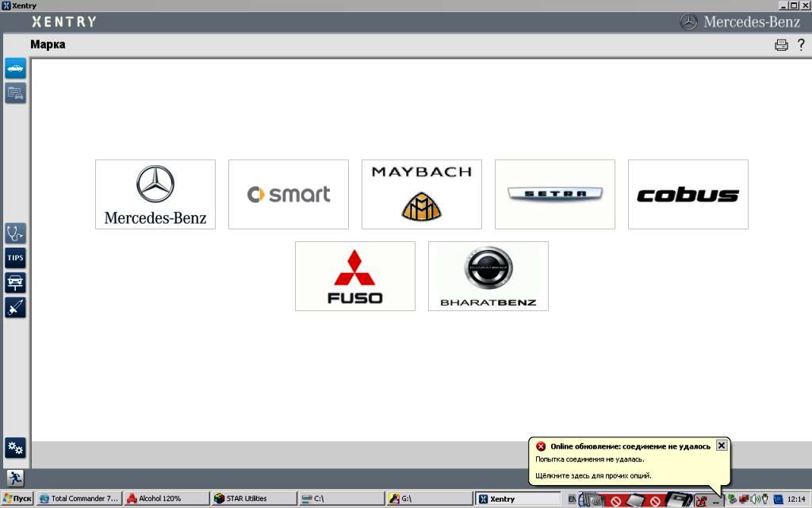Close the online update balloon notification
812x508 pixels.
(x=722, y=445)
